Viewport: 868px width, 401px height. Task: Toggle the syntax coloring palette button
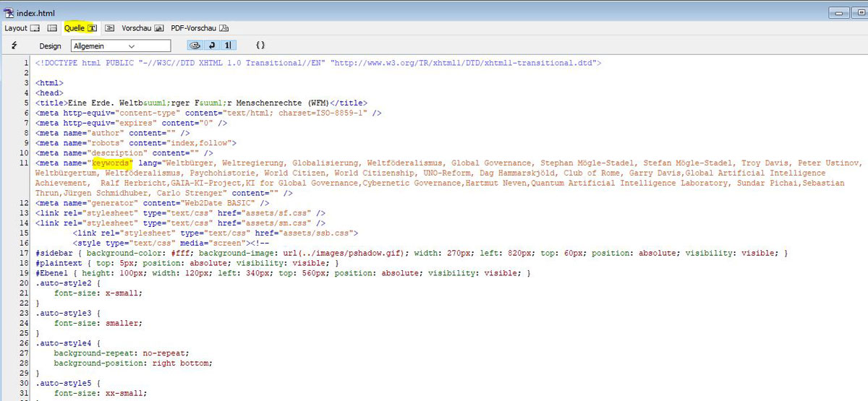(195, 46)
